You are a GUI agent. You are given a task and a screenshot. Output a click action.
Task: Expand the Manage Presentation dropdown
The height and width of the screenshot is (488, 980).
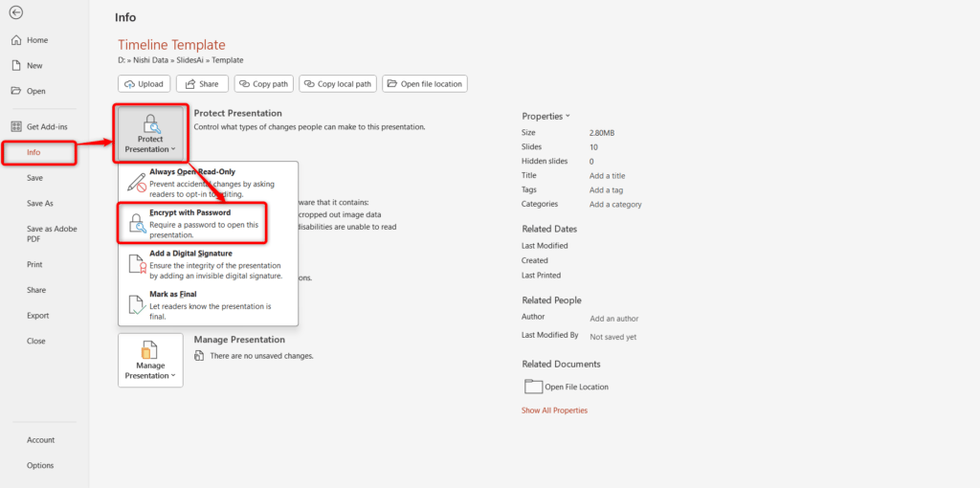tap(150, 360)
